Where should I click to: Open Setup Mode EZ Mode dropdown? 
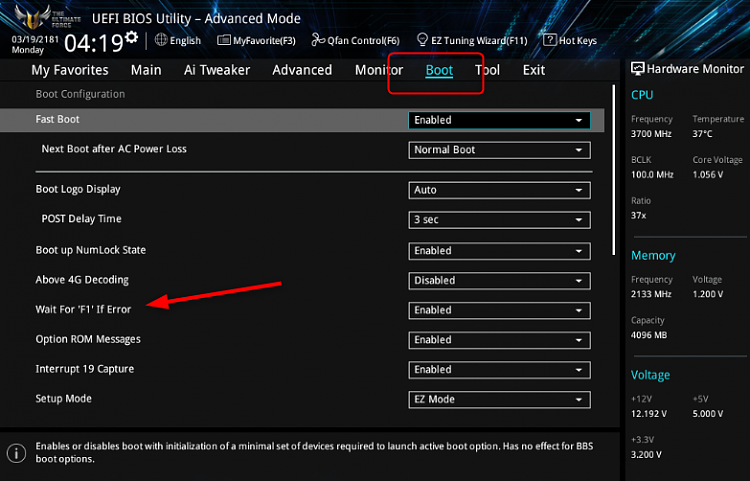(x=499, y=399)
